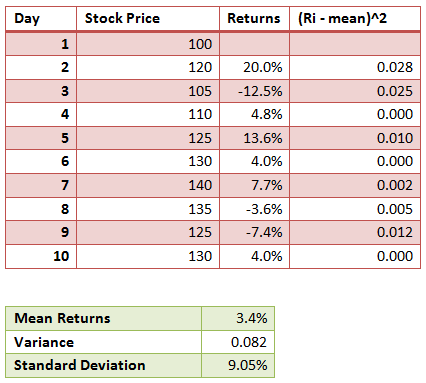Image resolution: width=426 pixels, height=383 pixels.
Task: Click the -12.5% returns cell
Action: (x=254, y=91)
